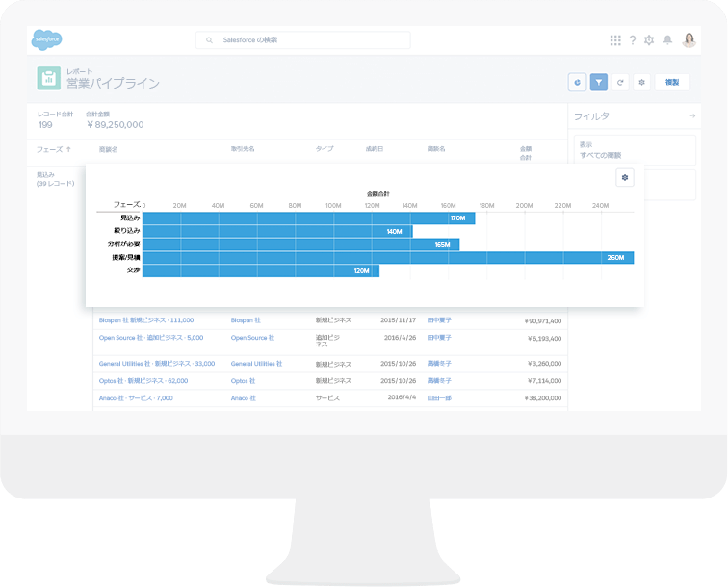728x587 pixels.
Task: Open the 表示 すべての商談 filter
Action: [633, 150]
